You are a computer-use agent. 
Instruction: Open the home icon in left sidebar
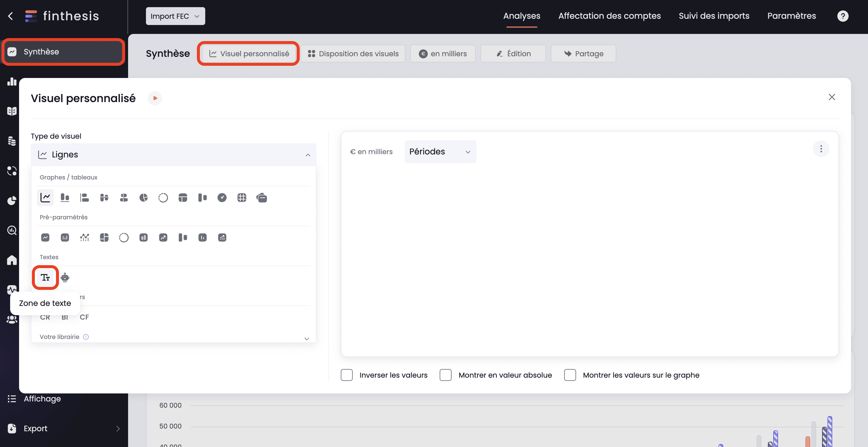click(x=12, y=260)
